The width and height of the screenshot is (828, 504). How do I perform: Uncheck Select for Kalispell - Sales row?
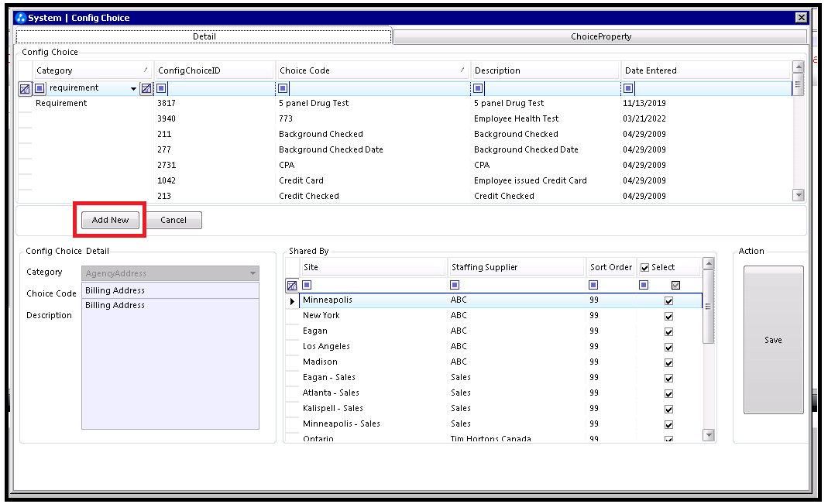pos(668,409)
